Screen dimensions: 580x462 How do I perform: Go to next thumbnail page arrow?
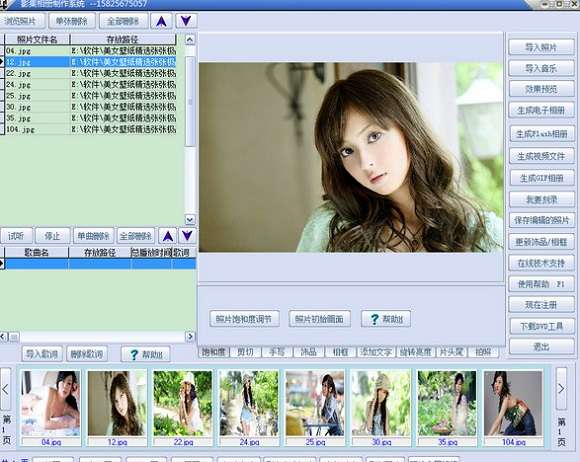tap(561, 388)
